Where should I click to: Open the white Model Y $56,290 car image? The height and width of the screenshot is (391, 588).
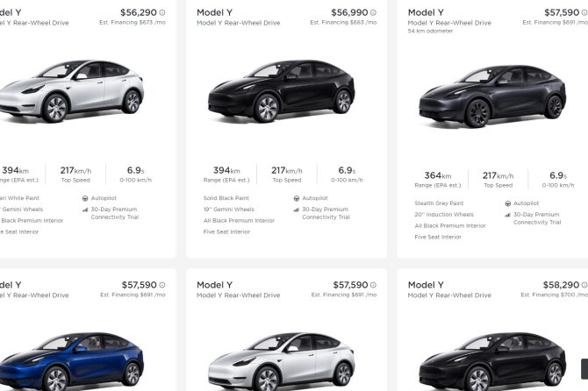click(x=75, y=92)
